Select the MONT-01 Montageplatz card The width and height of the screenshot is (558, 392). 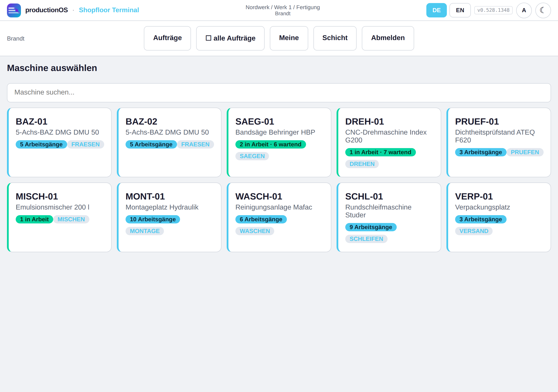tap(169, 217)
